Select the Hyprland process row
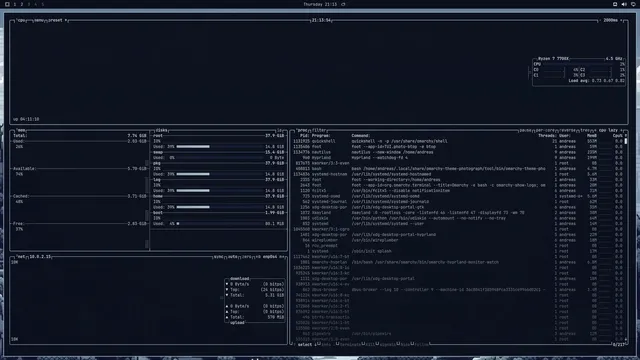The width and height of the screenshot is (640, 360). click(x=458, y=158)
